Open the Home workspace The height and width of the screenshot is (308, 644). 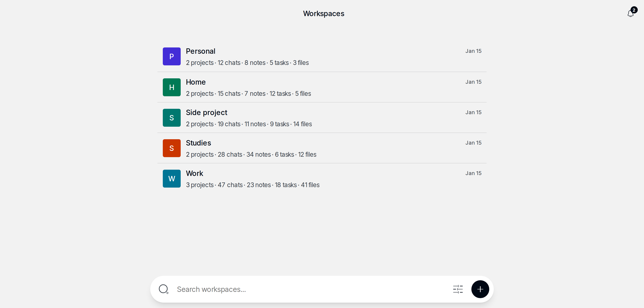point(322,87)
